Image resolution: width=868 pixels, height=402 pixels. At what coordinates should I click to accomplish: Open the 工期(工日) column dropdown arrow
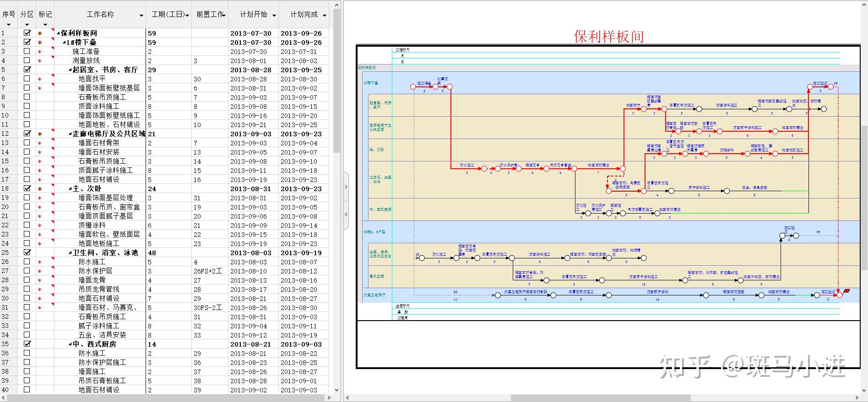(187, 16)
